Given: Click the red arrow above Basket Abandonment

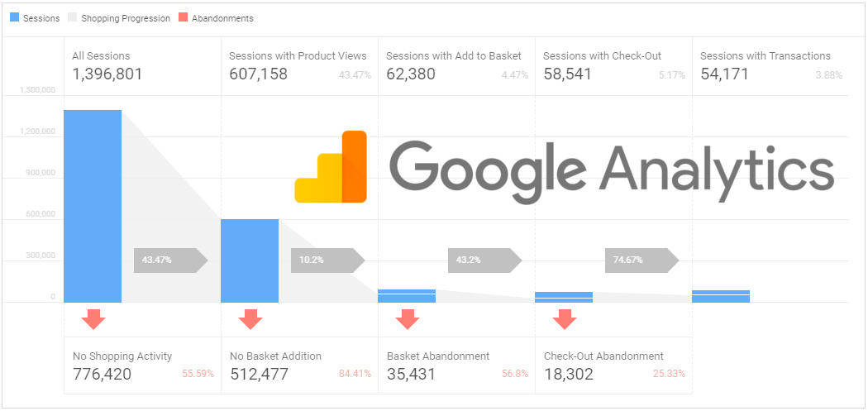Looking at the screenshot, I should [408, 319].
